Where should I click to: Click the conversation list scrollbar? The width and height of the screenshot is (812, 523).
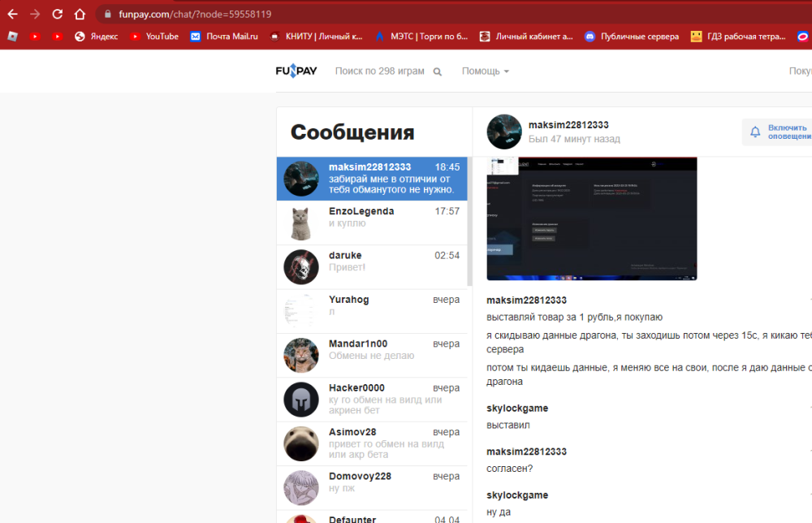pos(469,222)
